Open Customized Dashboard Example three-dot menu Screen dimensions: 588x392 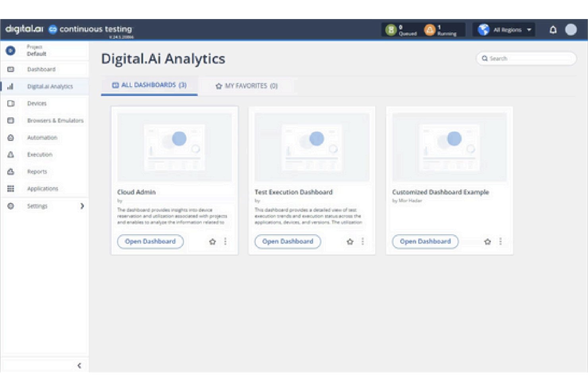500,241
